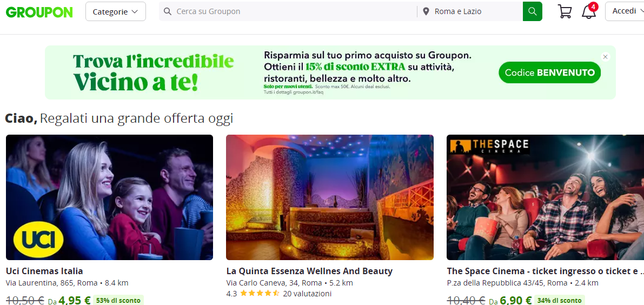The height and width of the screenshot is (305, 644).
Task: Click the star rating of La Quinta Essenza
Action: [260, 294]
